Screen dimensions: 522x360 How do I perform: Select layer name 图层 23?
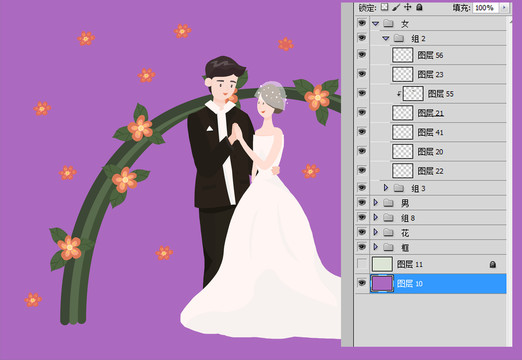coord(430,75)
